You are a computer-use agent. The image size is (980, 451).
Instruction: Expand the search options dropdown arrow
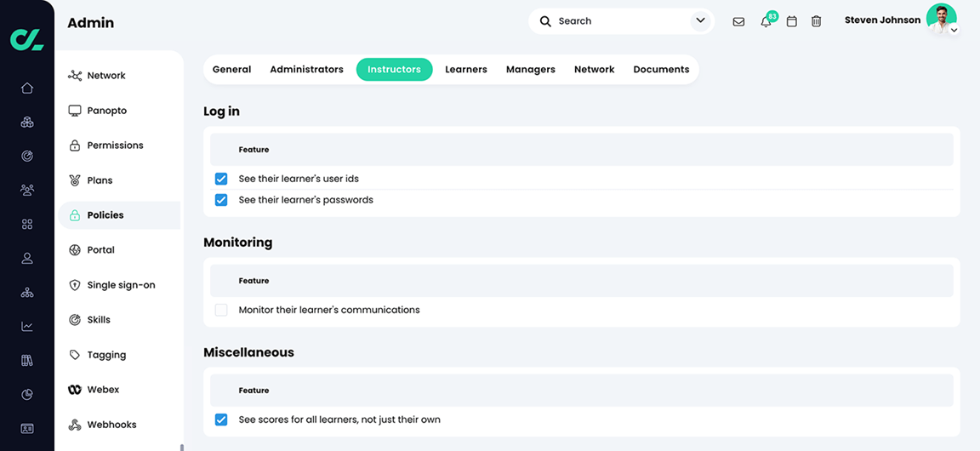pyautogui.click(x=700, y=21)
